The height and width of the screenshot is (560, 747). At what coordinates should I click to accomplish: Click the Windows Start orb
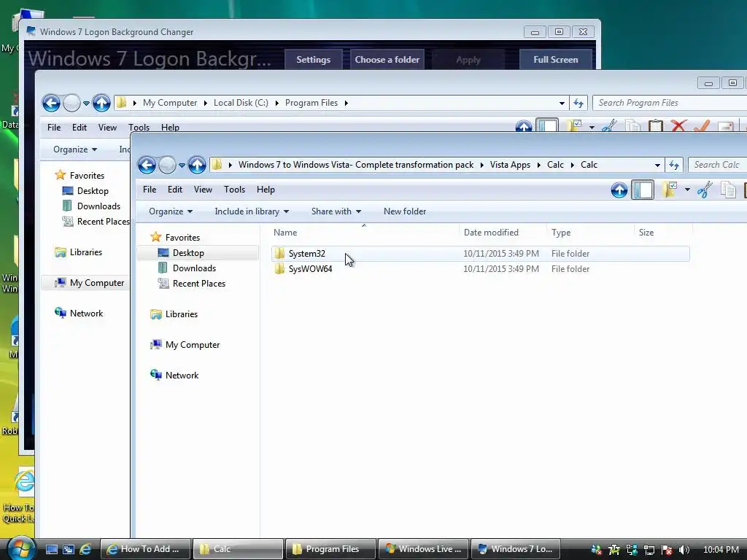[21, 548]
